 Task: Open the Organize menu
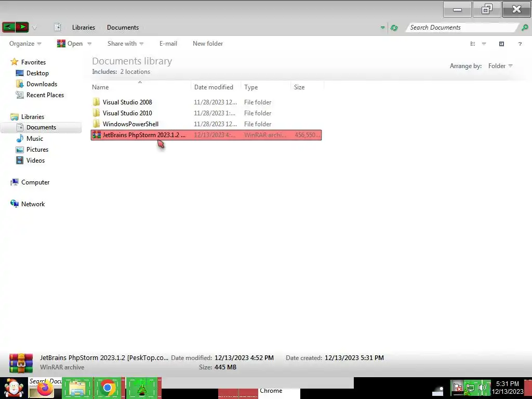[x=25, y=44]
